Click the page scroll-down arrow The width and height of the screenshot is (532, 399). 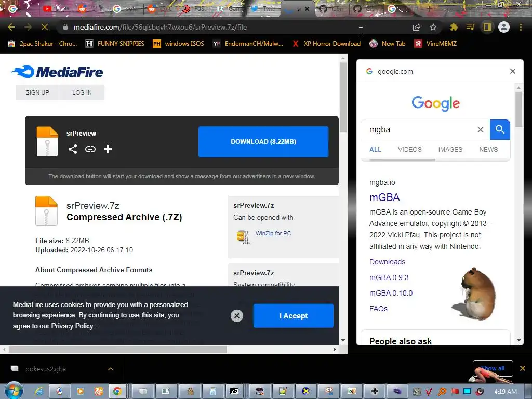(x=343, y=340)
